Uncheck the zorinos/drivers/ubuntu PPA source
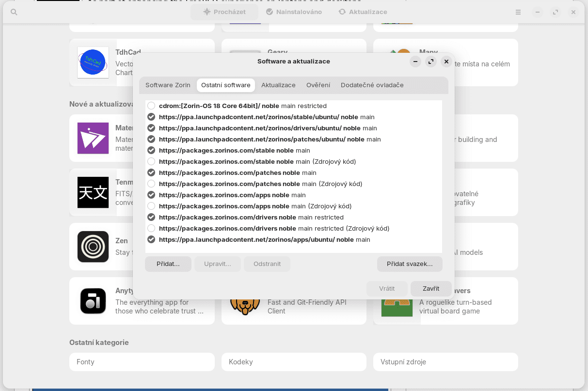Screen dimensions: 588x391 (151, 128)
